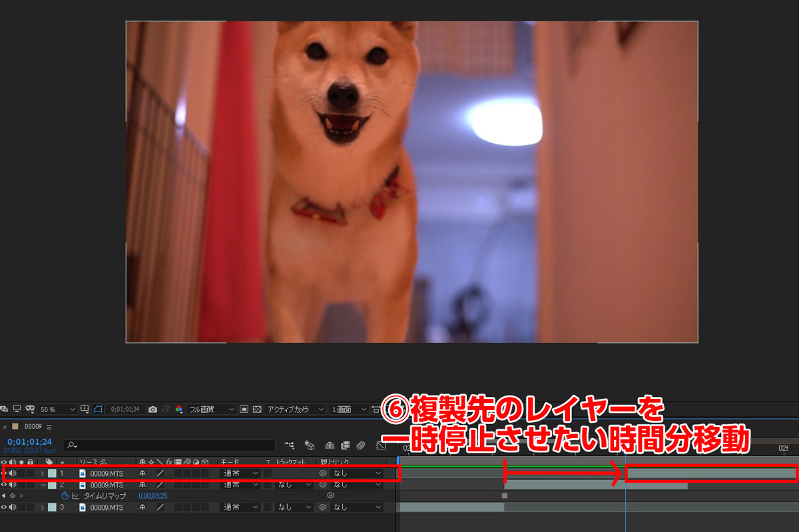The width and height of the screenshot is (799, 532).
Task: Lock the top 00009.MTS layer
Action: pos(30,473)
